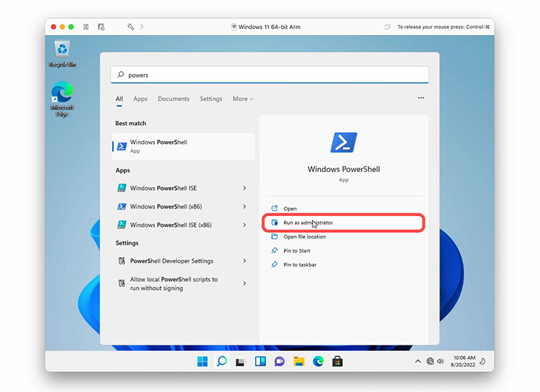Open the Recycle Bin desktop icon
This screenshot has width=540, height=392.
(62, 54)
